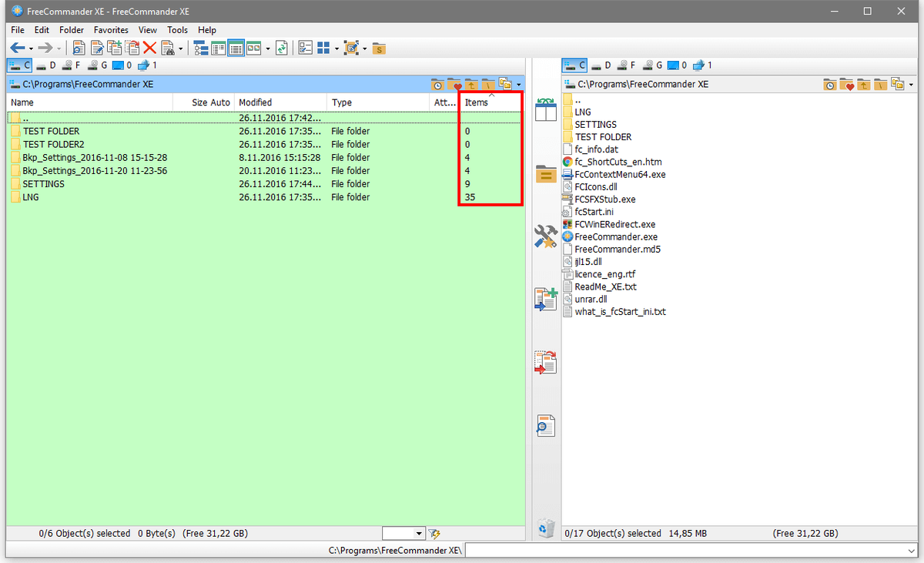Sort by the Modified column header
The image size is (924, 563).
pos(280,102)
